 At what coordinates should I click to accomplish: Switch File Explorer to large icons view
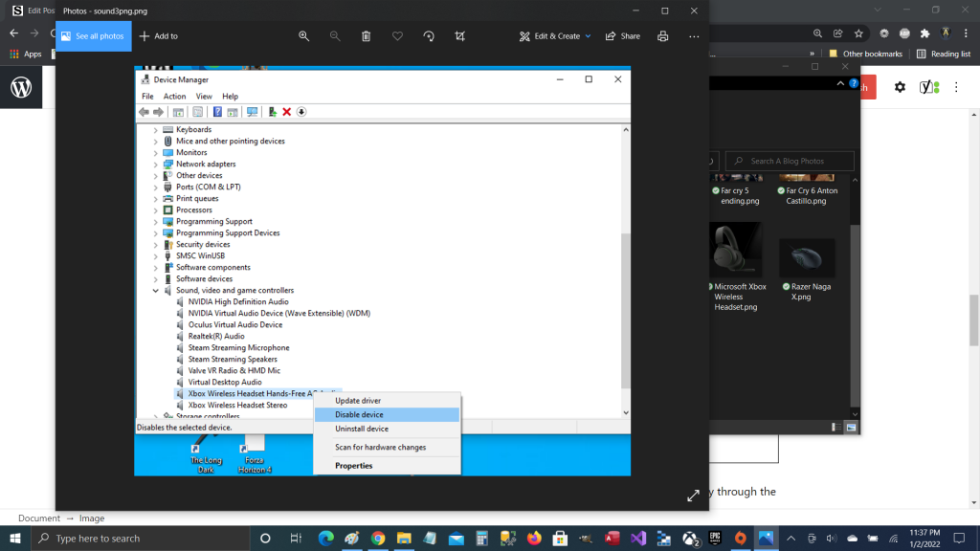[851, 428]
